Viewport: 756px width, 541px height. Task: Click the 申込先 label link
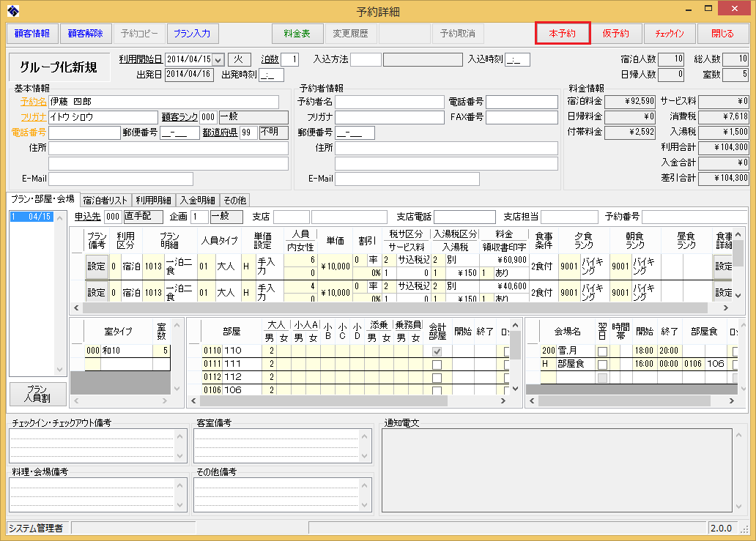(x=87, y=217)
